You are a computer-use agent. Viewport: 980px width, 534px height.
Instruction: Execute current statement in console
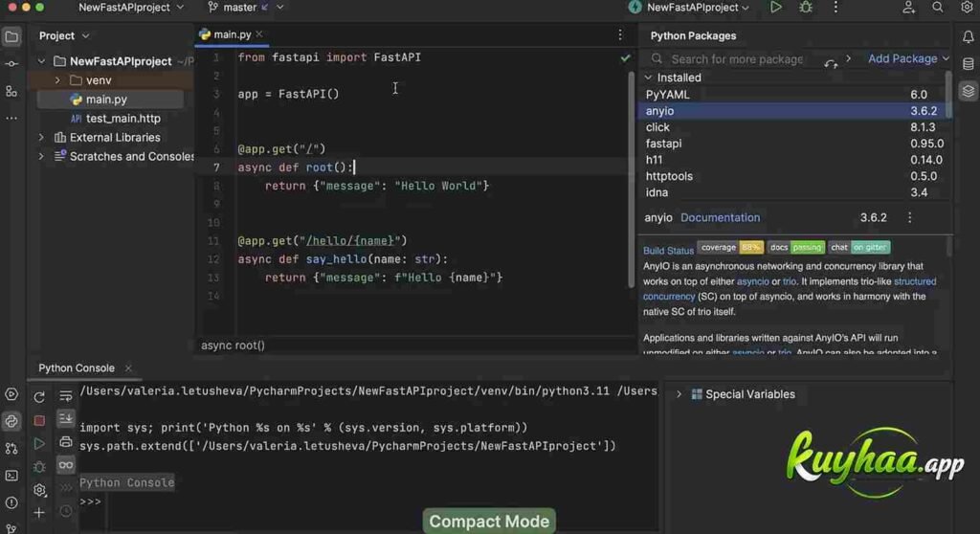pyautogui.click(x=39, y=443)
